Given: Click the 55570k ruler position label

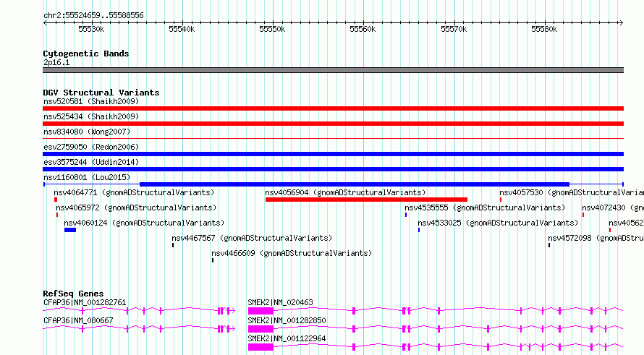Looking at the screenshot, I should 454,29.
